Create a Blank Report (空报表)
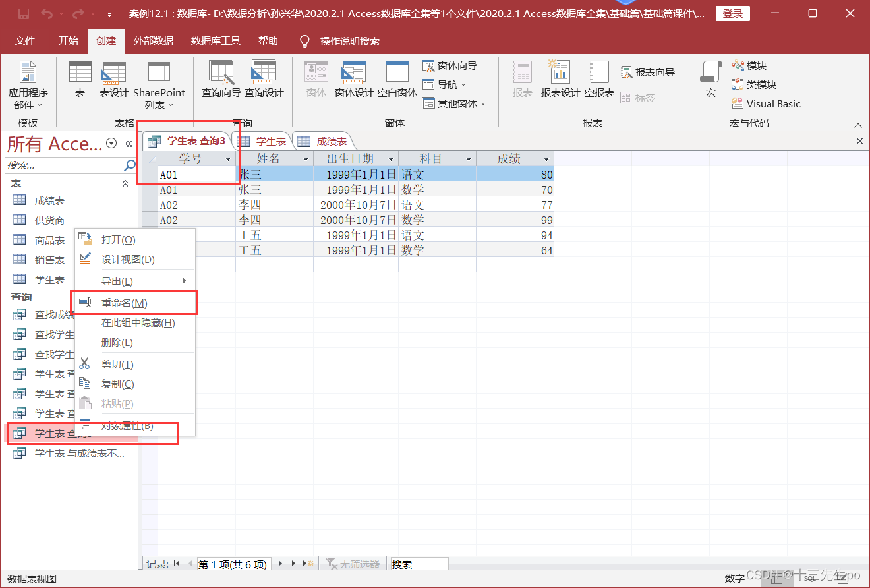 [599, 80]
